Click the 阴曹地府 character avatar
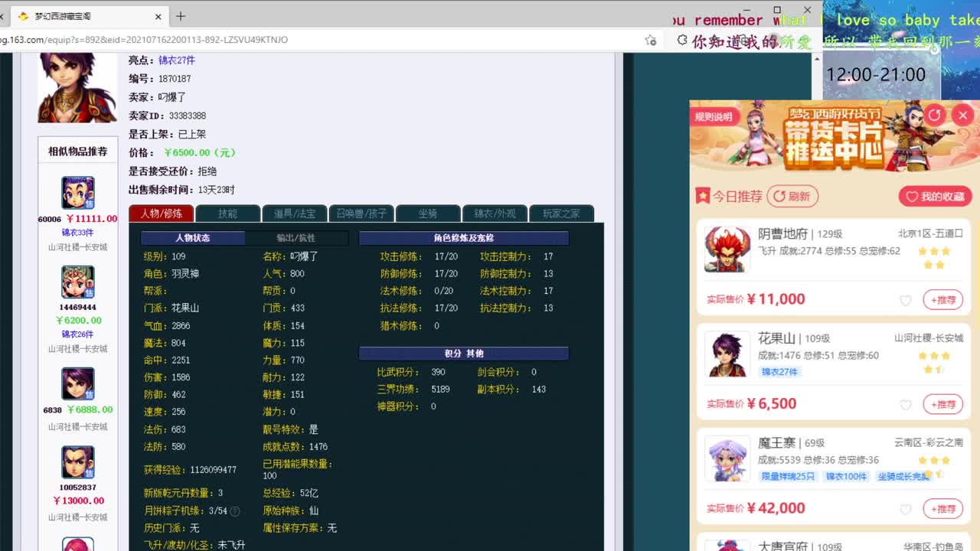The image size is (980, 551). click(727, 249)
